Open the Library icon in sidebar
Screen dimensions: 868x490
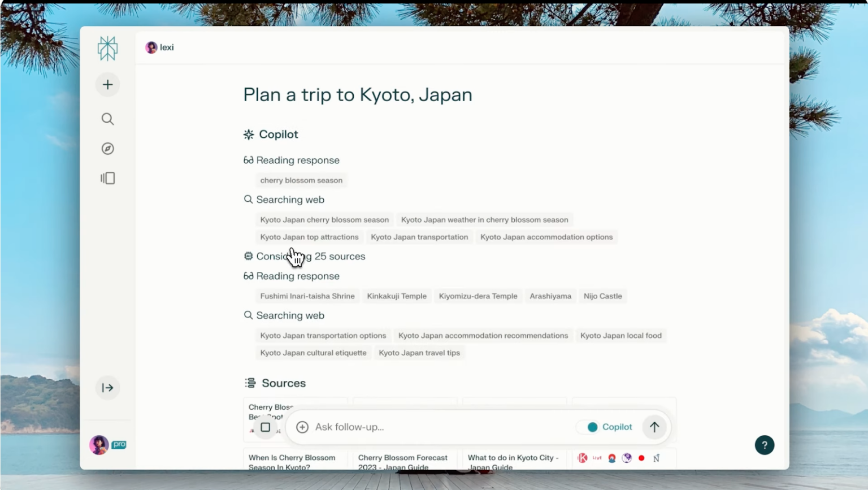click(107, 178)
